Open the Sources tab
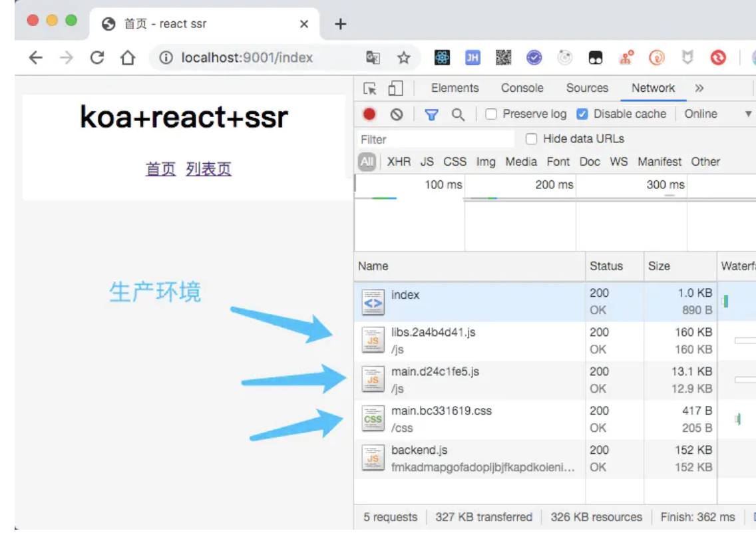Image resolution: width=756 pixels, height=551 pixels. pyautogui.click(x=587, y=89)
